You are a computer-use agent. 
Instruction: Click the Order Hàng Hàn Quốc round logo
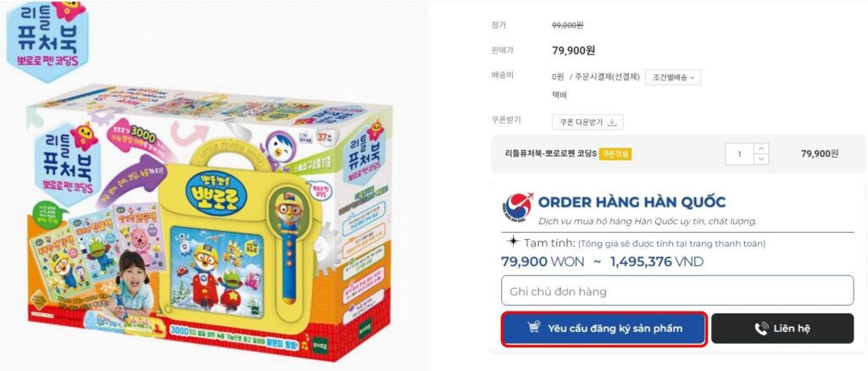(518, 208)
